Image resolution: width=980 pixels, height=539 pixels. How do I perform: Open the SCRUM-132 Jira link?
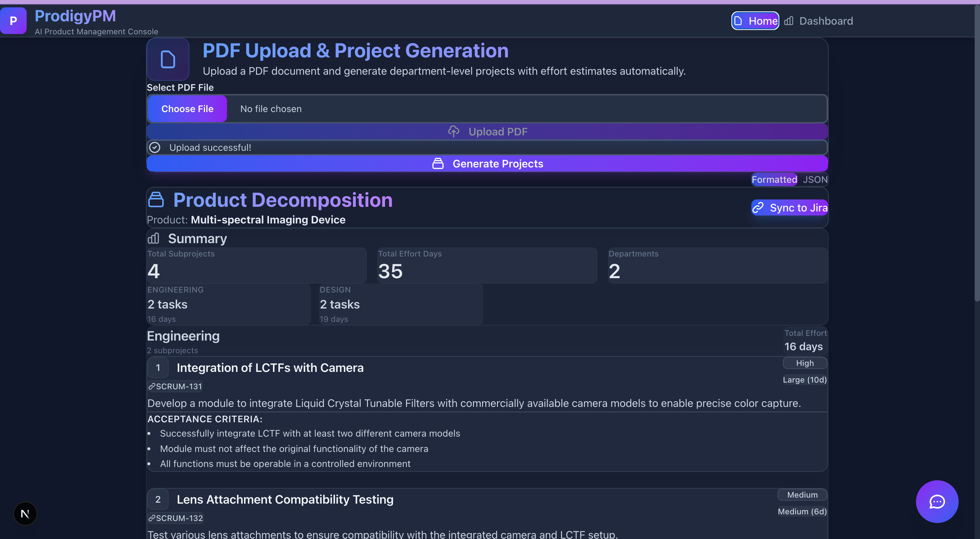(x=176, y=518)
